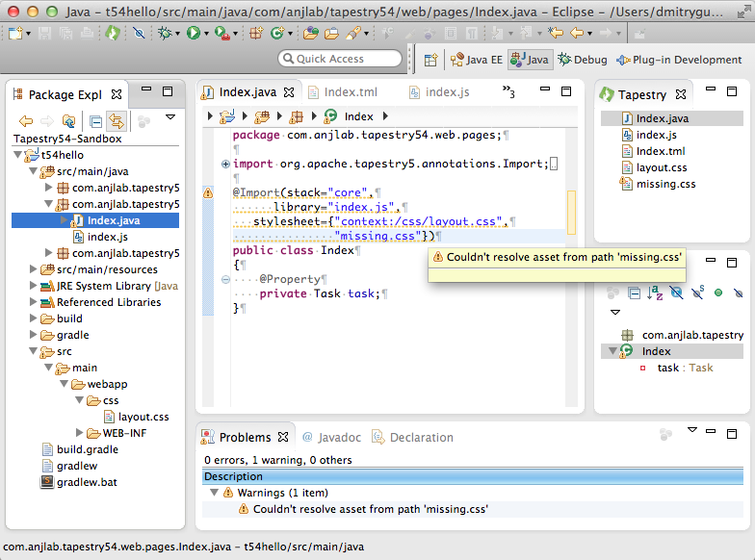This screenshot has width=755, height=560.
Task: Open the Javadoc tab
Action: pyautogui.click(x=331, y=437)
